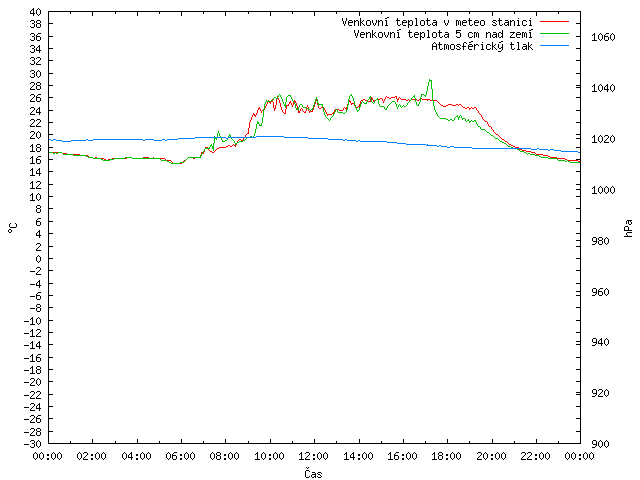This screenshot has height=480, width=640.
Task: Click the left axis value '10'
Action: (36, 197)
